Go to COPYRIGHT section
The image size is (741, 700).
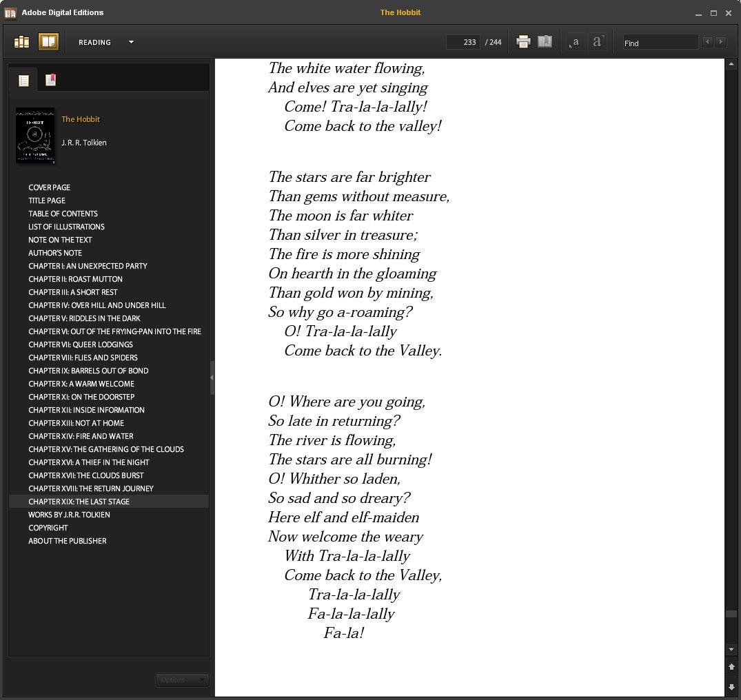click(x=48, y=528)
